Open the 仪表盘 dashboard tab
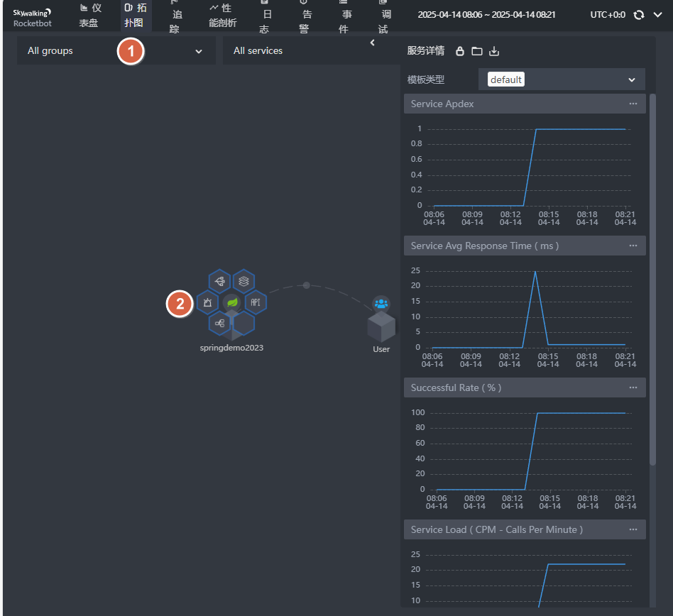The height and width of the screenshot is (616, 673). point(90,16)
